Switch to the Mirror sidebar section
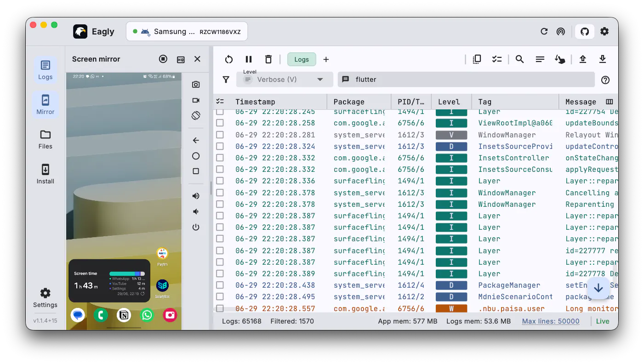This screenshot has width=644, height=364. point(45,105)
